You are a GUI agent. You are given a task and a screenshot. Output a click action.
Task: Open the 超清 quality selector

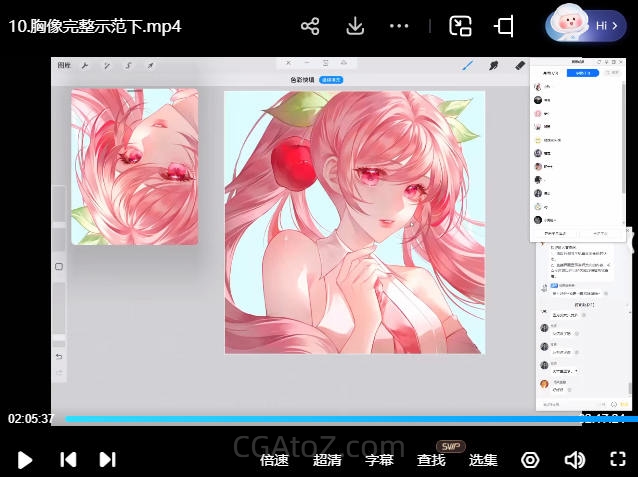click(x=327, y=460)
